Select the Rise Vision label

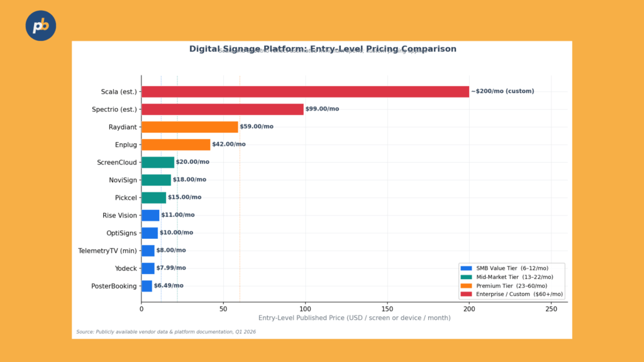pyautogui.click(x=119, y=216)
